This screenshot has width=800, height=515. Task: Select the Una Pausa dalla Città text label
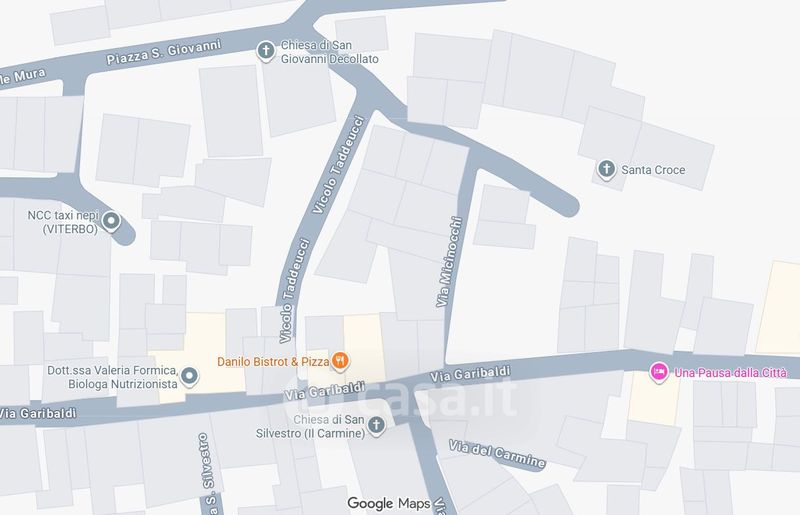tap(731, 373)
